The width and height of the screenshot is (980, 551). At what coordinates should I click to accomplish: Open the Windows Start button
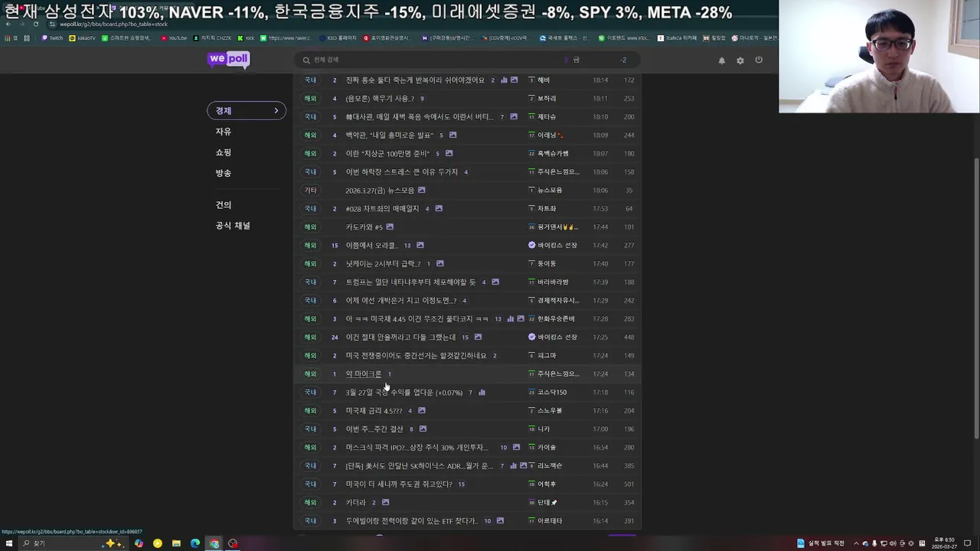[9, 543]
